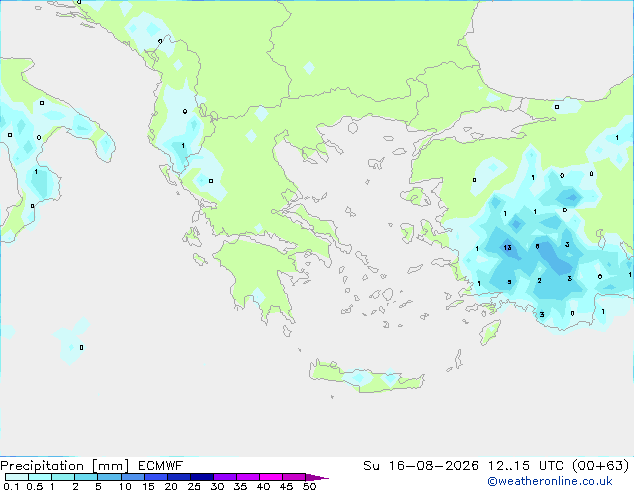Click the '(00+63)' forecast offset text
634x490 pixels.
coord(601,466)
